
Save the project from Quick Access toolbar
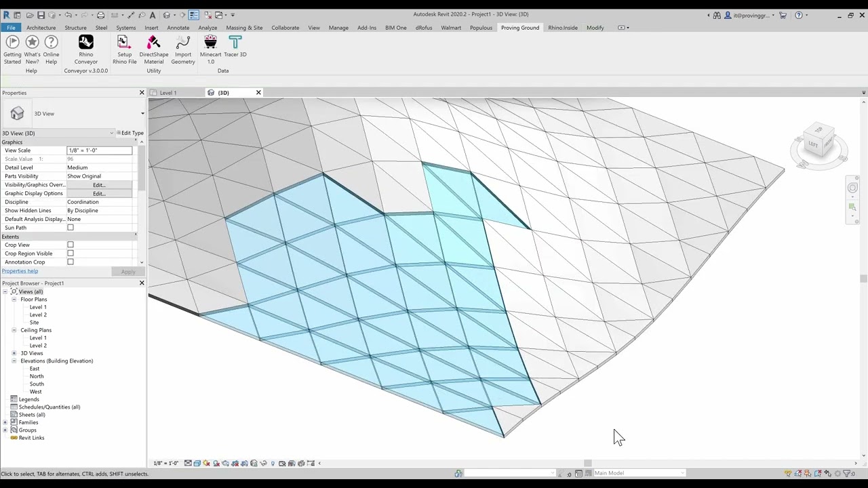click(41, 14)
